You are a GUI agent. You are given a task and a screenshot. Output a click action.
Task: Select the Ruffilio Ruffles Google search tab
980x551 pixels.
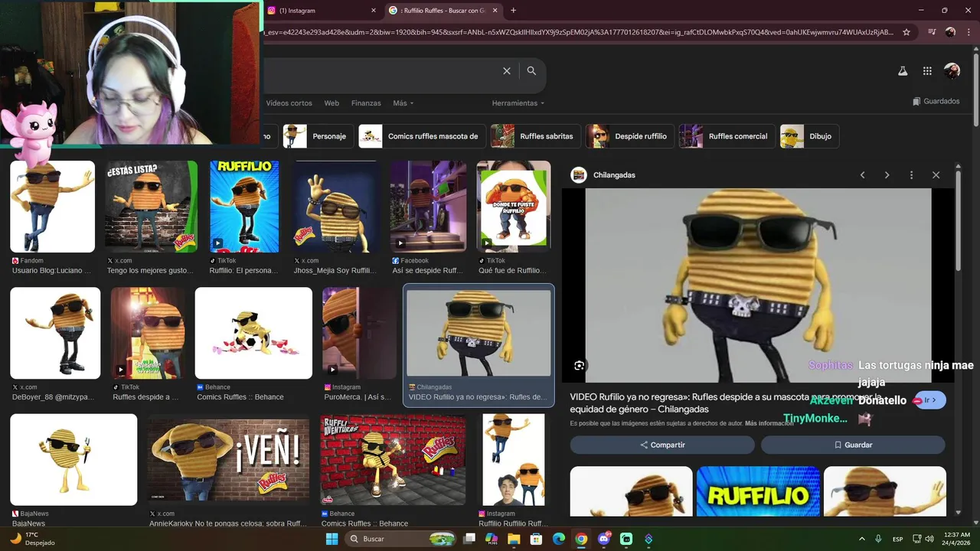[x=443, y=11]
